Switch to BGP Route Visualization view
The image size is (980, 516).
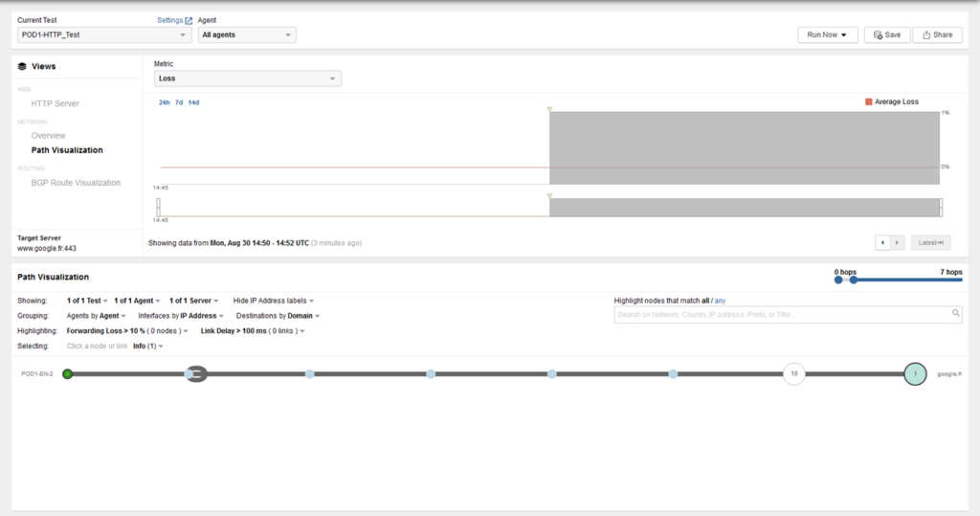click(76, 183)
